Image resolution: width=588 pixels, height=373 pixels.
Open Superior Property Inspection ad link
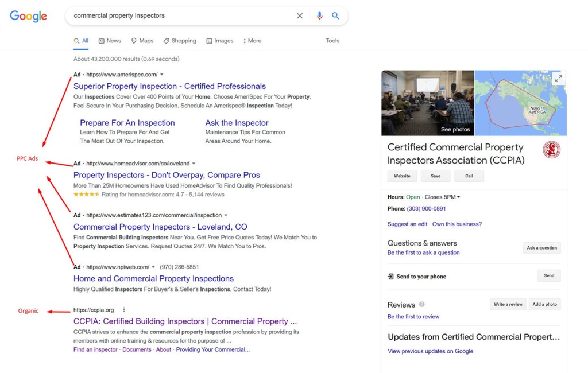coord(169,86)
